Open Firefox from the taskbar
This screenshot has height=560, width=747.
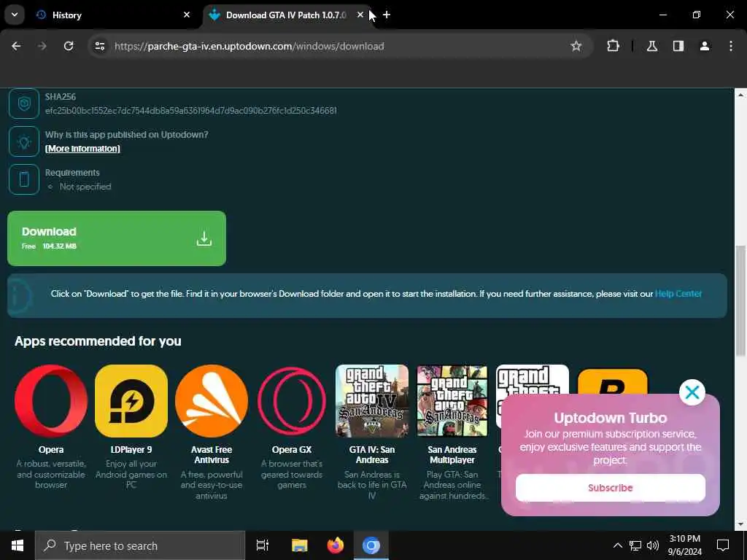pyautogui.click(x=336, y=545)
